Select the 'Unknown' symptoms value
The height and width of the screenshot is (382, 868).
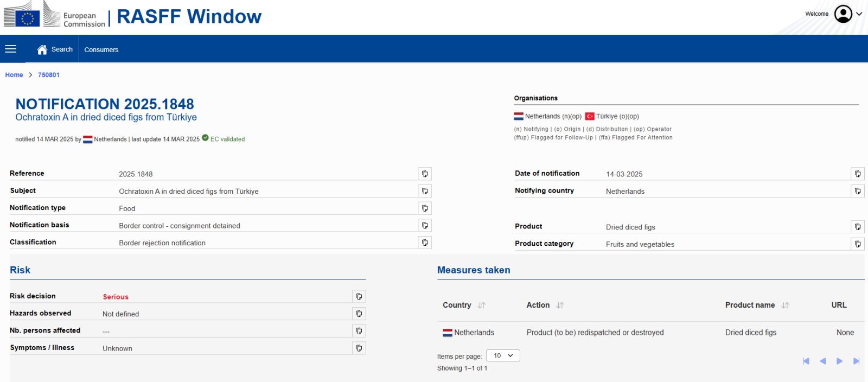[117, 348]
